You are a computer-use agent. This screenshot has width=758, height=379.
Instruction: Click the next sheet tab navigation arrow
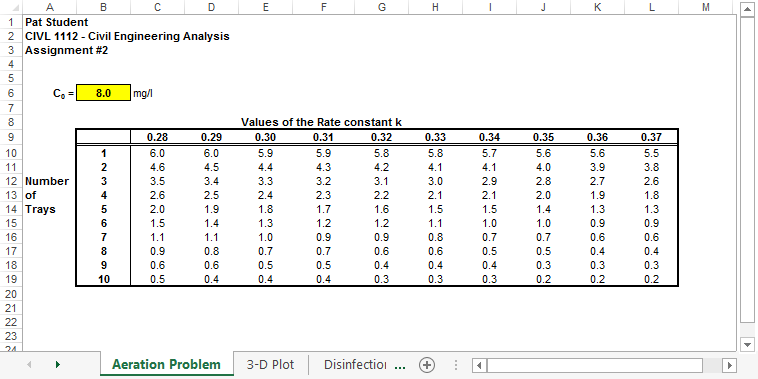(58, 364)
